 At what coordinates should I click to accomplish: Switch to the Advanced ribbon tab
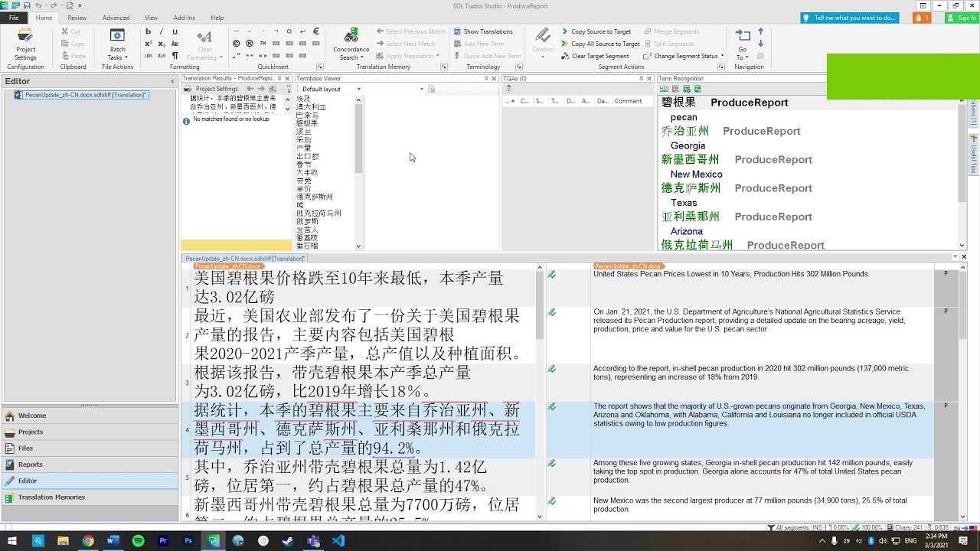pos(116,18)
